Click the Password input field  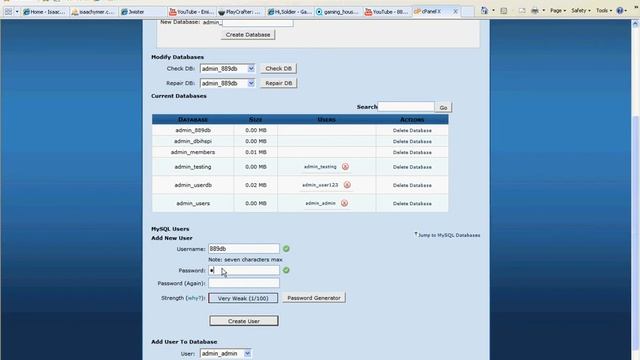point(244,270)
